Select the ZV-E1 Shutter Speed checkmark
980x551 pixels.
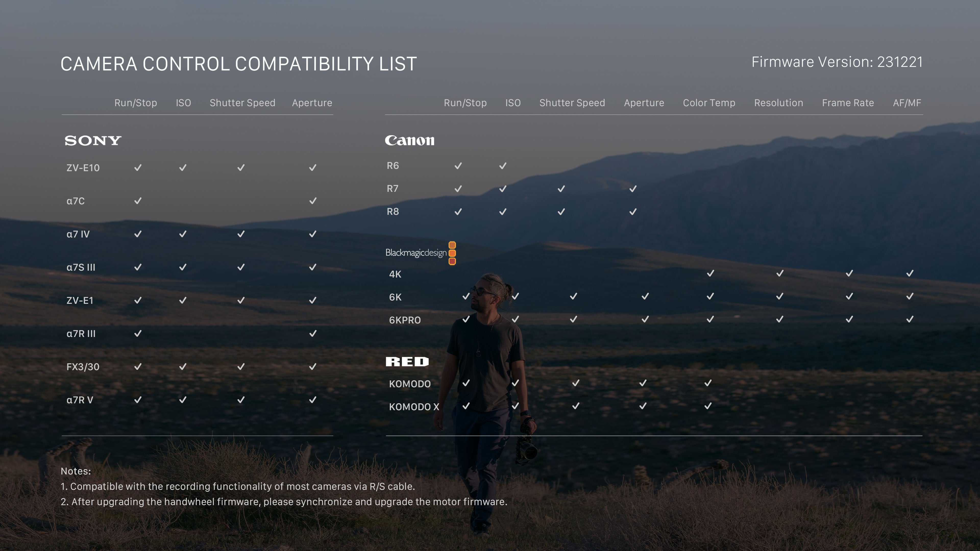(241, 300)
